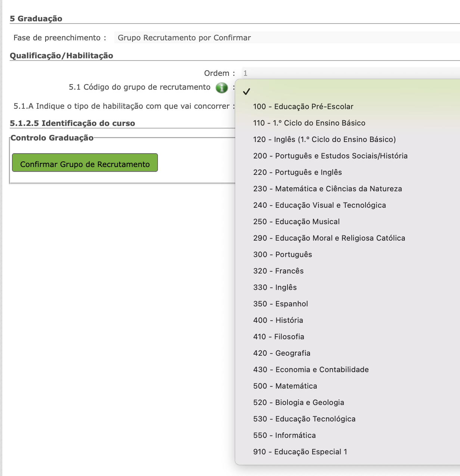Select 110 - 1.º Ciclo do Ensino Básico
Screen dimensions: 460x476
[309, 123]
